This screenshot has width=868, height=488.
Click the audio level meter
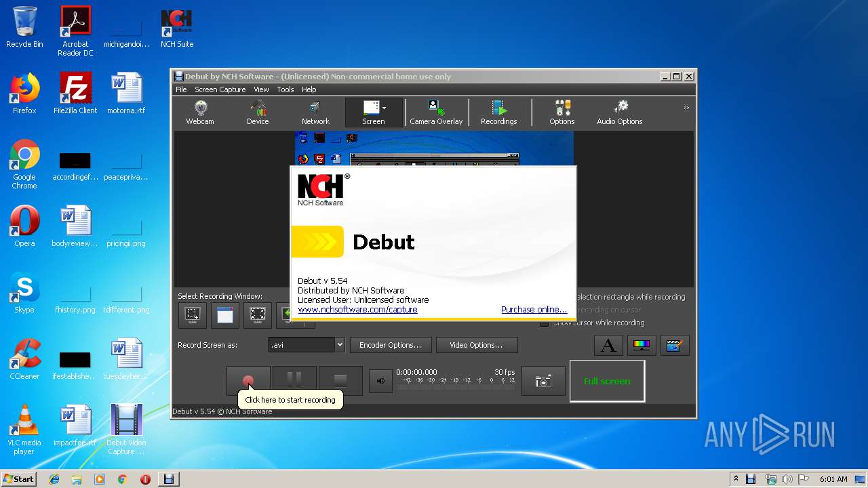(456, 384)
